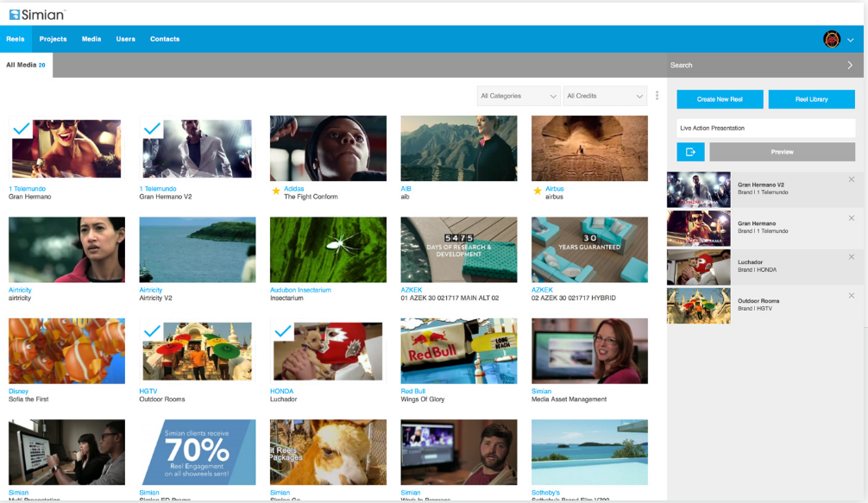This screenshot has height=503, width=868.
Task: Open the Disney client link
Action: pos(18,391)
